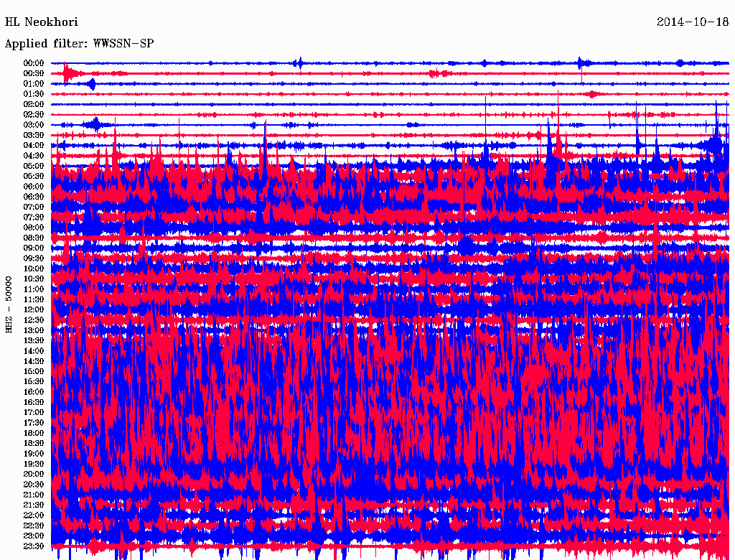Select the 20:00 time row label
The width and height of the screenshot is (735, 560).
click(x=34, y=475)
